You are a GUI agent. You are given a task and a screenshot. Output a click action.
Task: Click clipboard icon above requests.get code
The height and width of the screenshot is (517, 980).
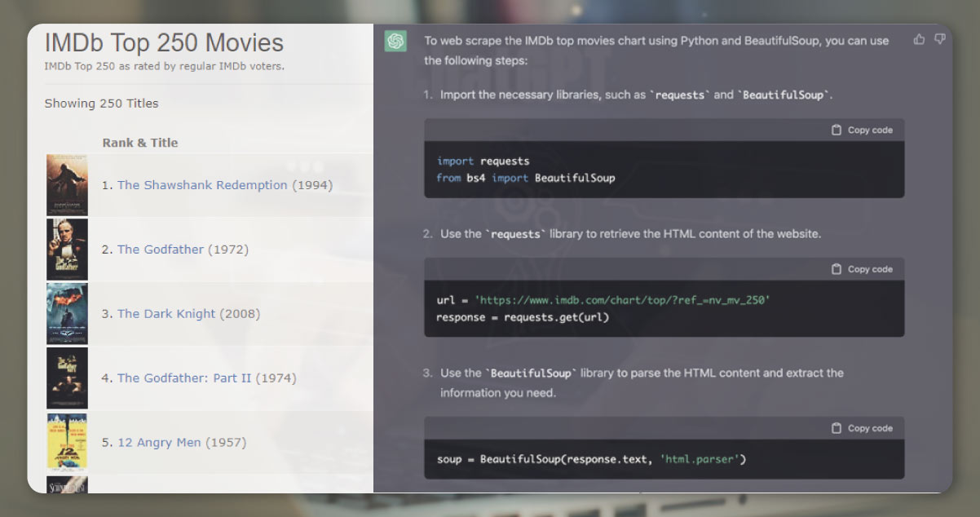[x=836, y=269]
